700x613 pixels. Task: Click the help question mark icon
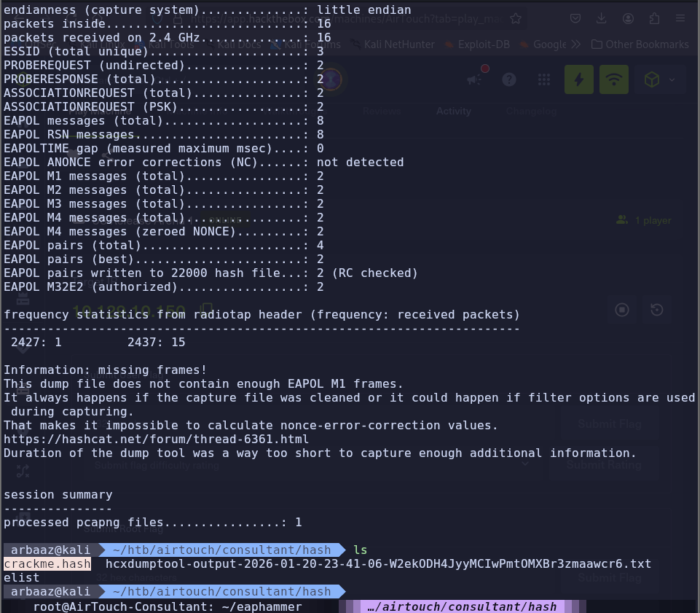(509, 79)
